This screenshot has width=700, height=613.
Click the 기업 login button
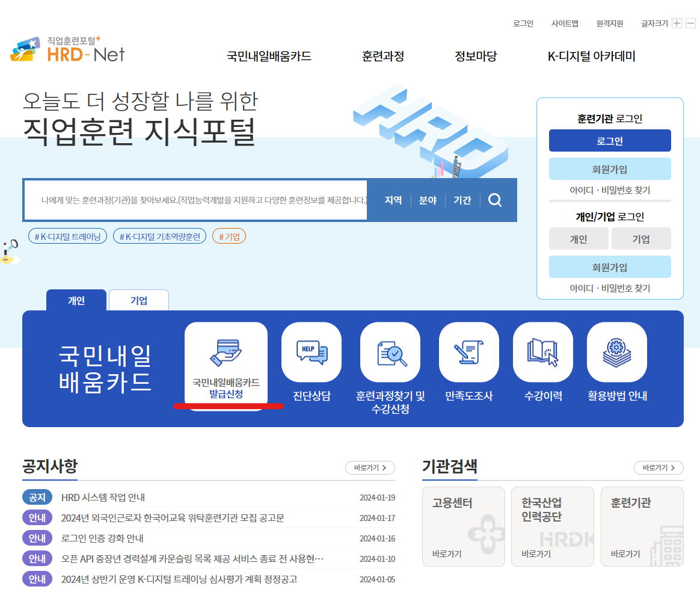tap(641, 239)
